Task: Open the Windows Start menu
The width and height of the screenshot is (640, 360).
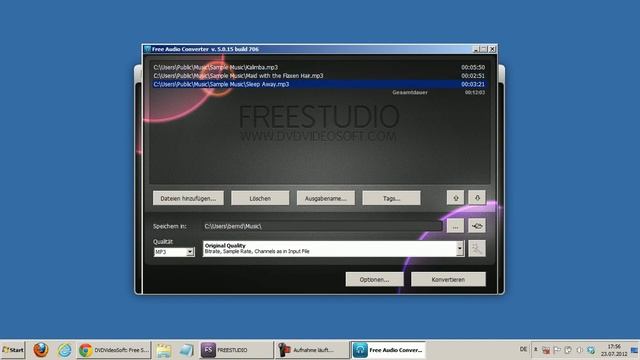Action: tap(13, 350)
